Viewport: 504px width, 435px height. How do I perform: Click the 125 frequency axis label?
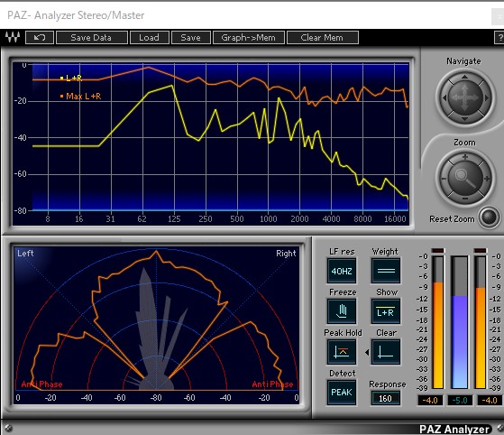[174, 219]
